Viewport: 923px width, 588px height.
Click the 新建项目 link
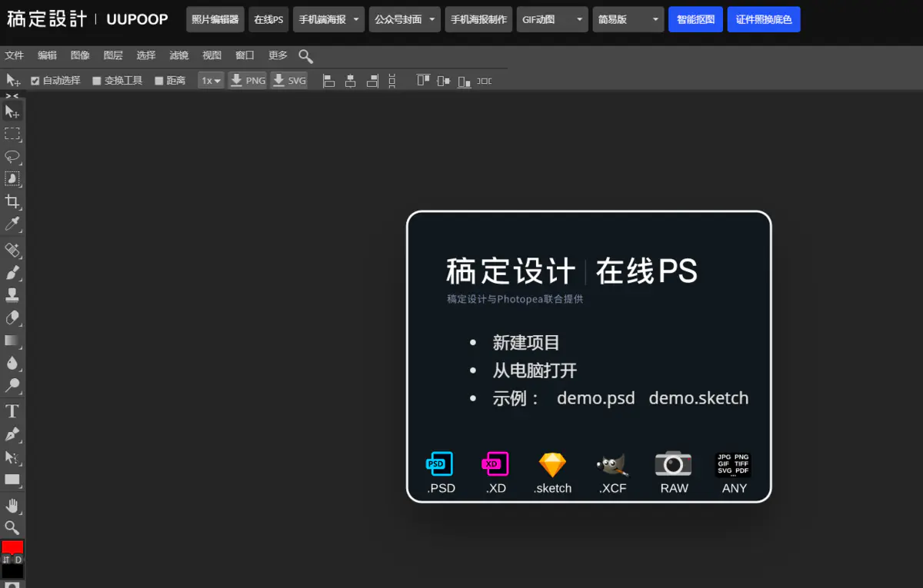526,343
